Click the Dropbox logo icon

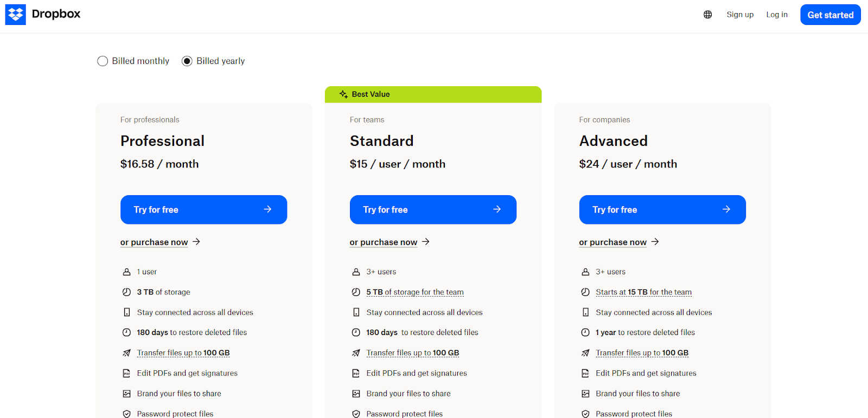click(x=16, y=15)
